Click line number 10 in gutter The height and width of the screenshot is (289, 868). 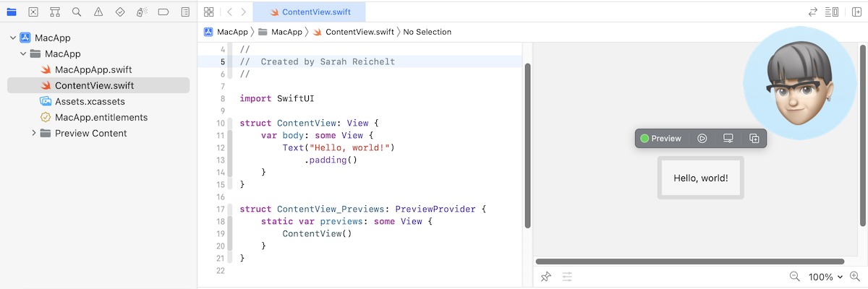pos(221,123)
